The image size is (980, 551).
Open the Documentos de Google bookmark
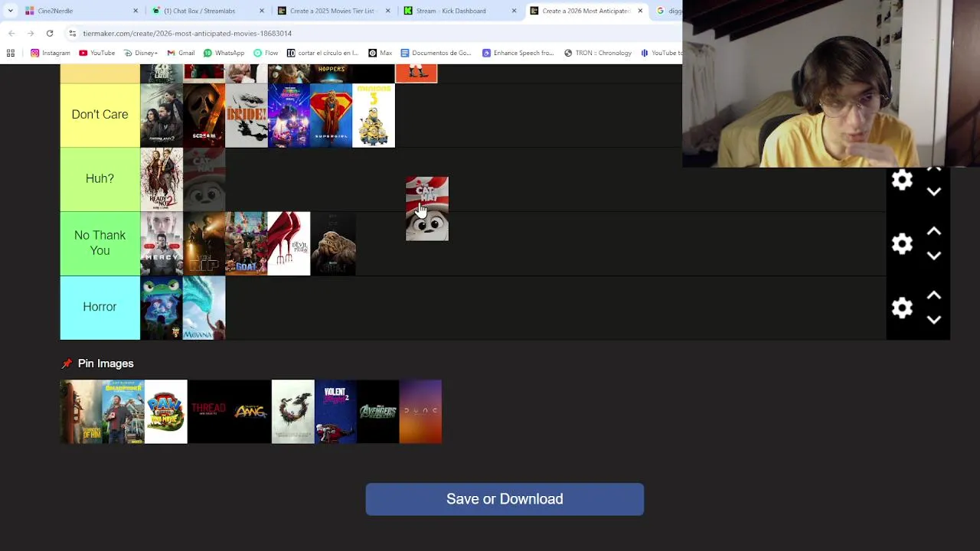436,53
